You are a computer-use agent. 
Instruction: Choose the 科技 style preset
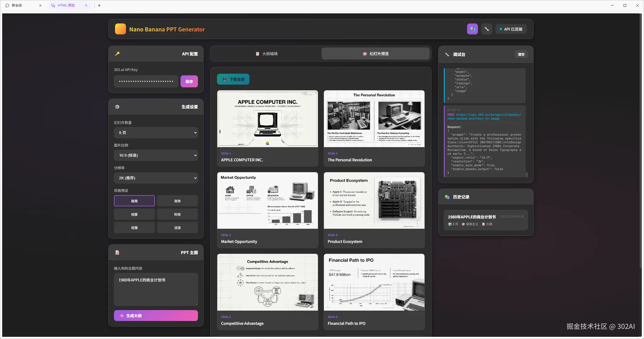[x=177, y=214]
